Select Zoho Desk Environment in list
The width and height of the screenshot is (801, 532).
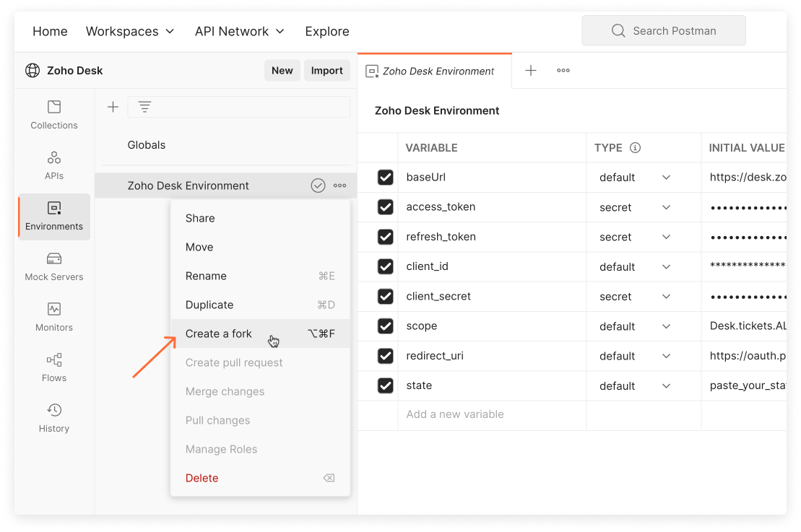point(226,186)
